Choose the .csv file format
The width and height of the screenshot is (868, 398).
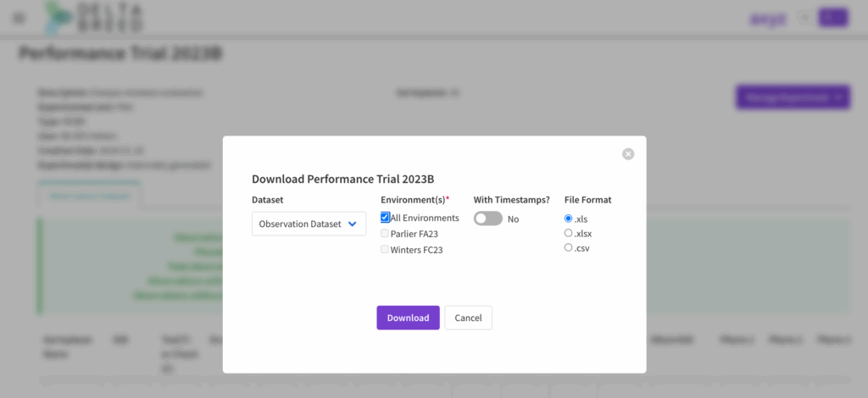[569, 247]
